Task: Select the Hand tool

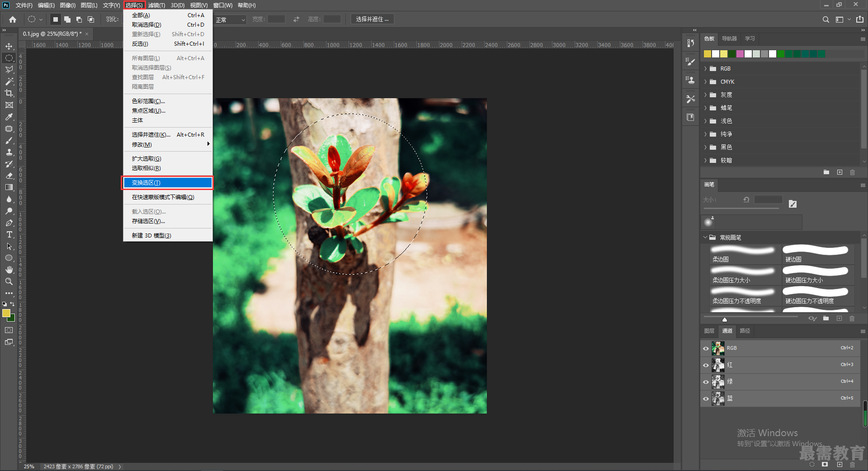Action: tap(9, 270)
